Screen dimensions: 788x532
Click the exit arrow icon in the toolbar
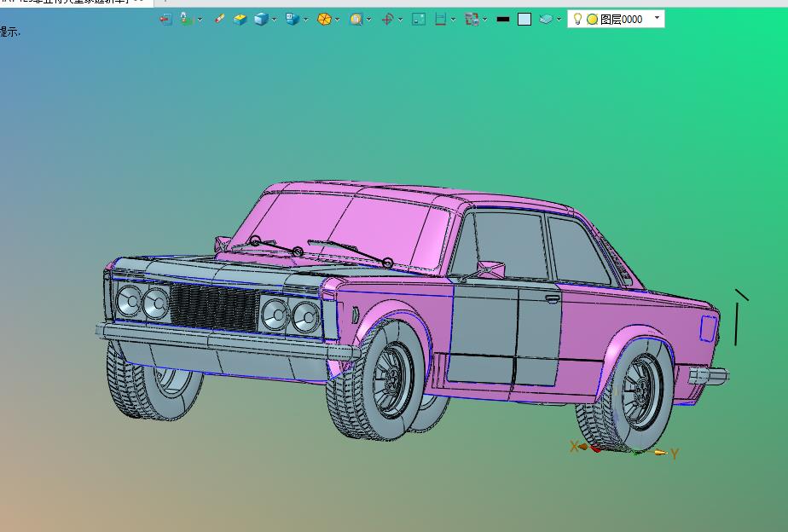coord(165,20)
